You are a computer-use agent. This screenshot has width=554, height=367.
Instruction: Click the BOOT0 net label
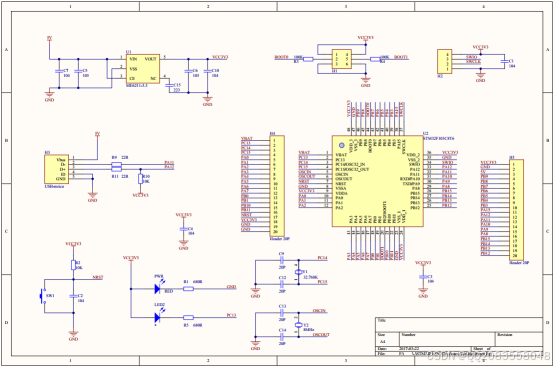[x=282, y=57]
